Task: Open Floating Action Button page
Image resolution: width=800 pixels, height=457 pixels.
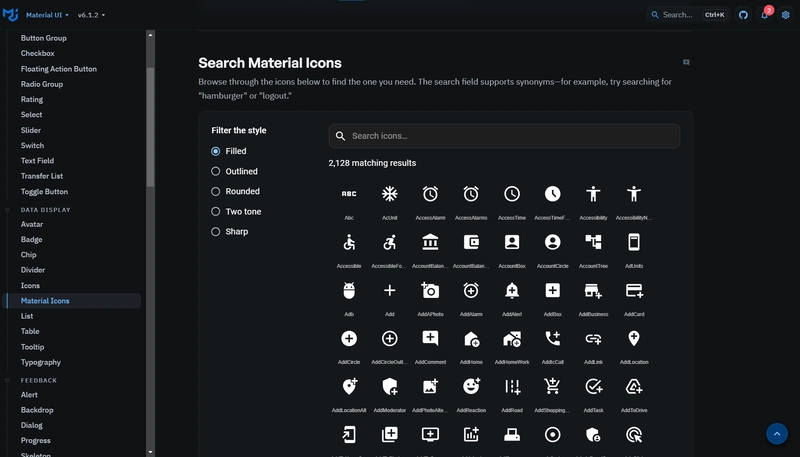Action: click(59, 69)
